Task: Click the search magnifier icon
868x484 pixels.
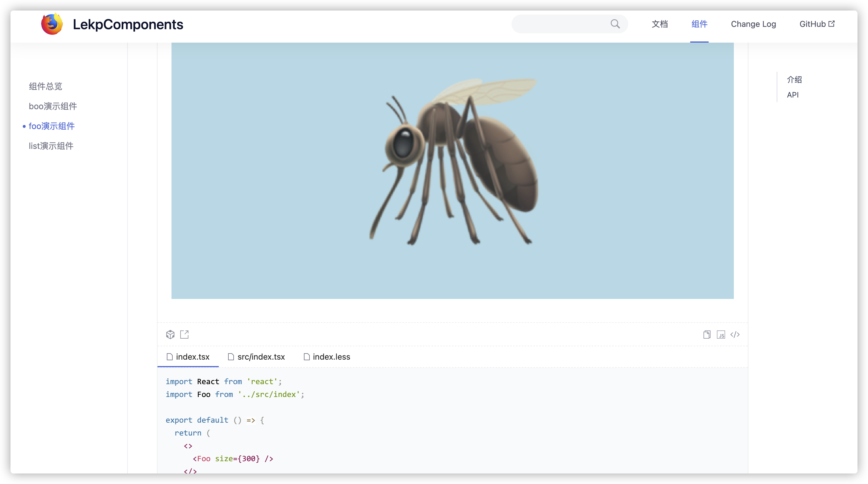Action: [615, 24]
